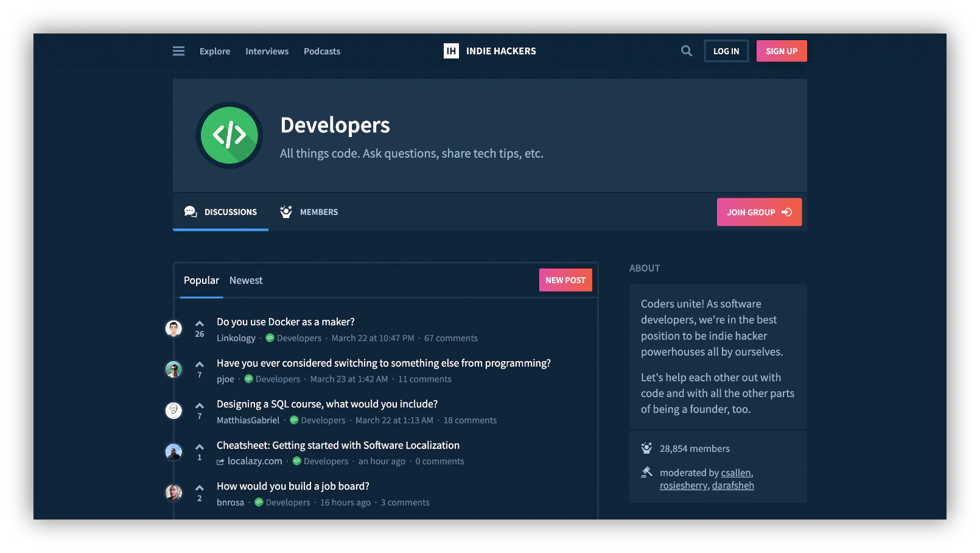Click the Developers group code icon
The image size is (980, 553).
point(229,135)
